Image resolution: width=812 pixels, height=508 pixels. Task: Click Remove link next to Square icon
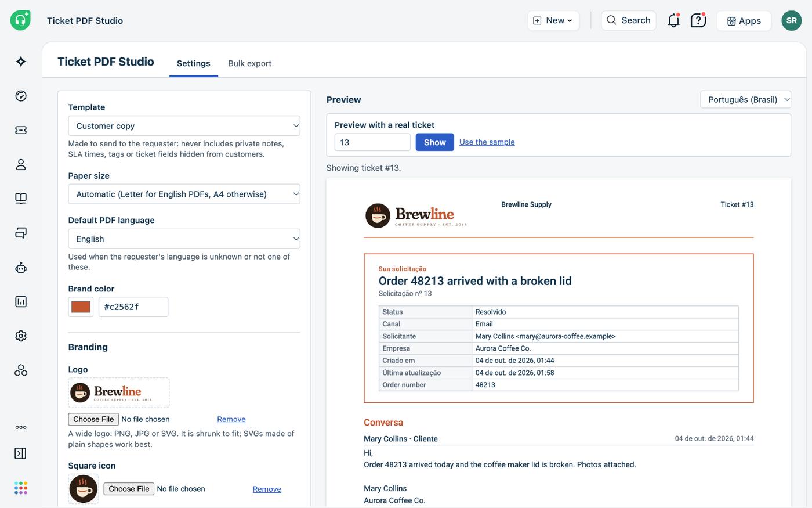[267, 489]
